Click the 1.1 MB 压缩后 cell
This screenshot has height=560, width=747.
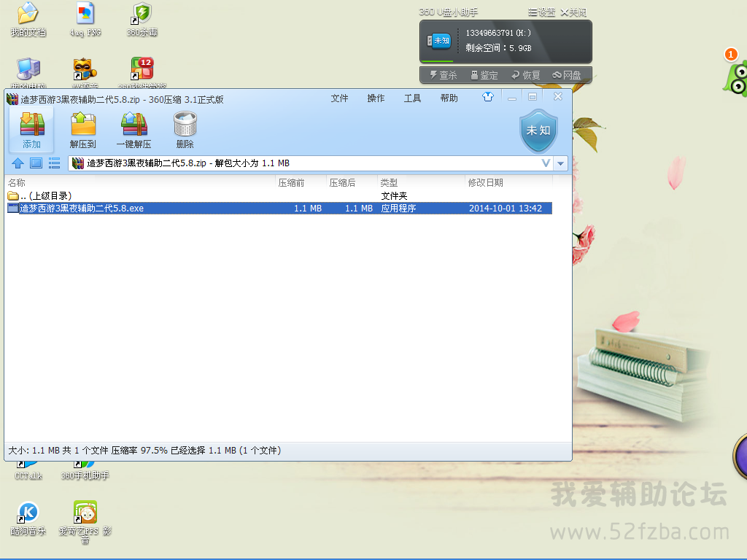(x=359, y=208)
